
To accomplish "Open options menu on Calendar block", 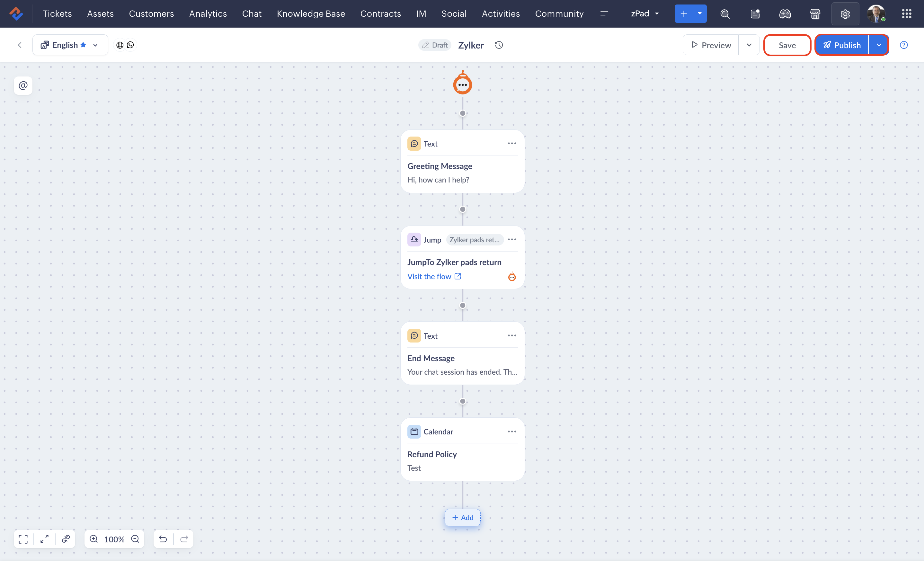I will click(x=512, y=432).
